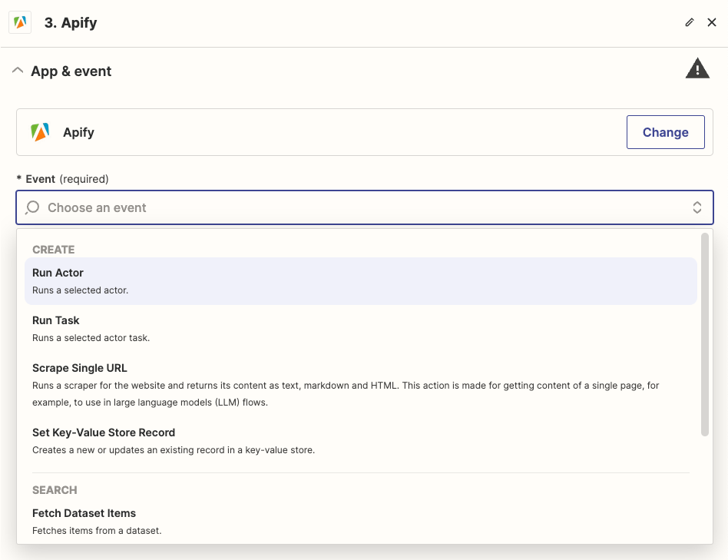The image size is (728, 560).
Task: Click the Apify app icon in the app card
Action: 39,131
